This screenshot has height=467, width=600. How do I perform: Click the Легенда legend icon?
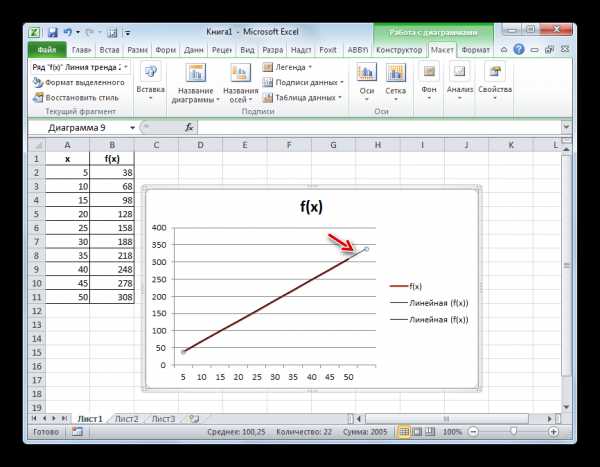[267, 67]
